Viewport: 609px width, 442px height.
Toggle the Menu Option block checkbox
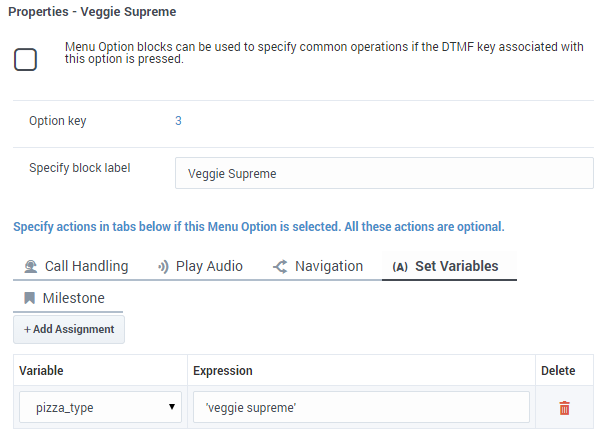pyautogui.click(x=25, y=59)
